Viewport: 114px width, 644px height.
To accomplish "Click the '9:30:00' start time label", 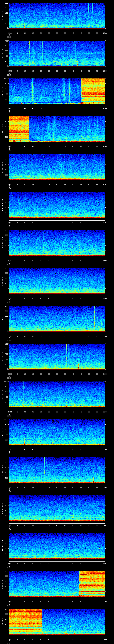I will [x=9, y=639].
